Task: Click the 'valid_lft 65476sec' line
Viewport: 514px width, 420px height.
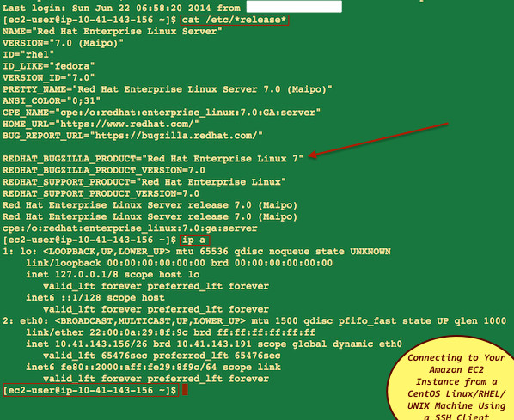Action: pos(162,356)
